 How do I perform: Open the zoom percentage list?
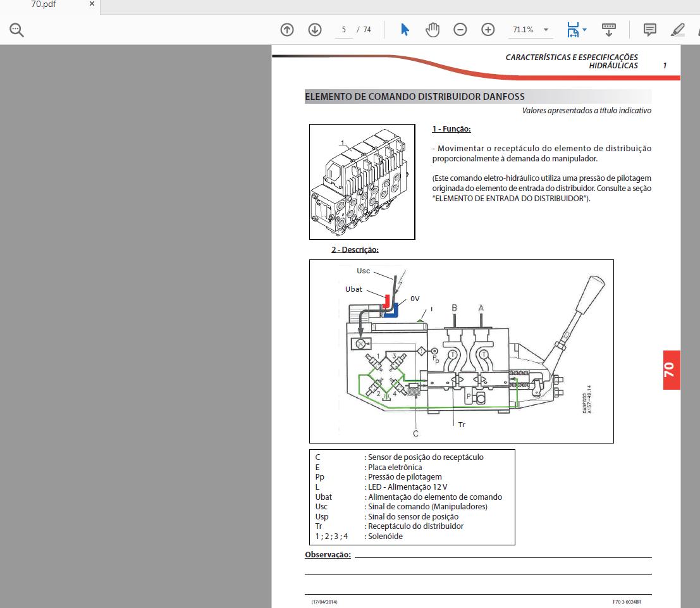point(545,29)
